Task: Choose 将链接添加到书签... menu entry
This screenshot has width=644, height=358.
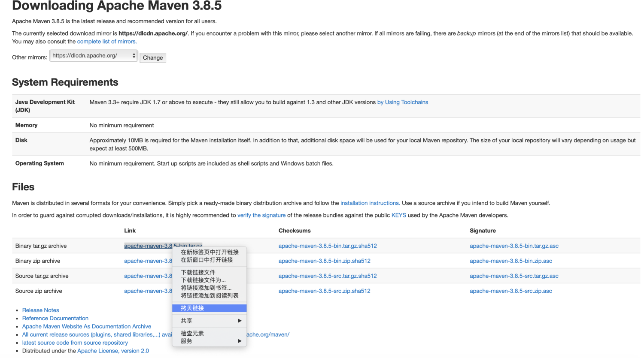Action: click(x=210, y=288)
